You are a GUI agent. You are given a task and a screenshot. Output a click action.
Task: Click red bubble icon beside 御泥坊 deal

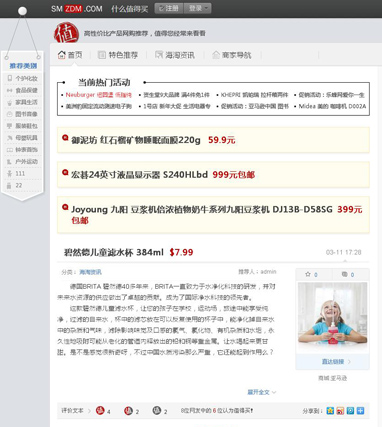click(x=65, y=138)
